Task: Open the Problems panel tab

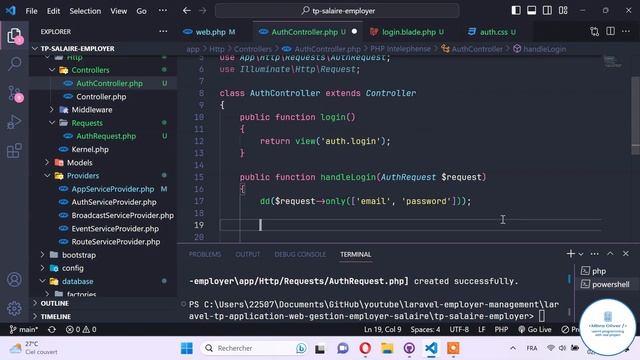Action: point(205,254)
